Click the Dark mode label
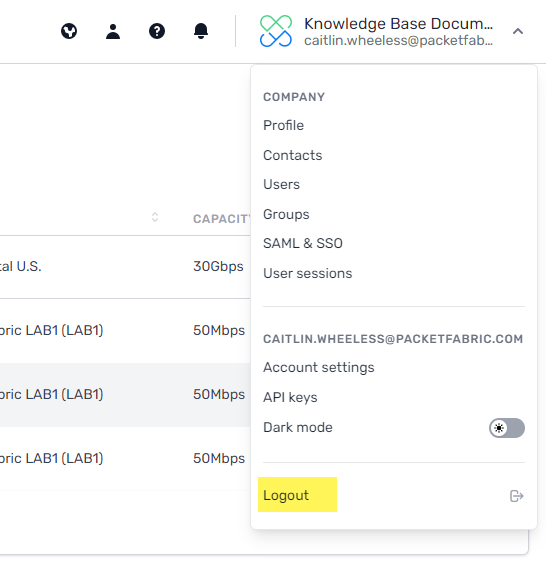Viewport: 546px width, 574px height. coord(298,427)
